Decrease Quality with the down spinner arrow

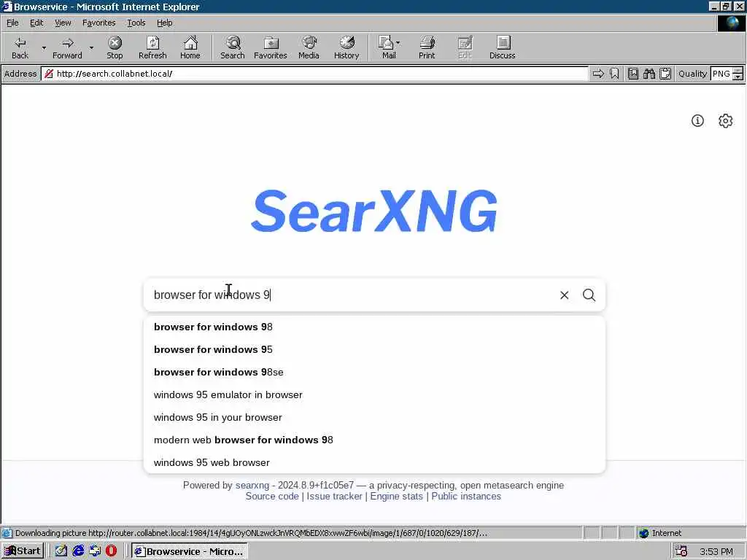point(738,77)
